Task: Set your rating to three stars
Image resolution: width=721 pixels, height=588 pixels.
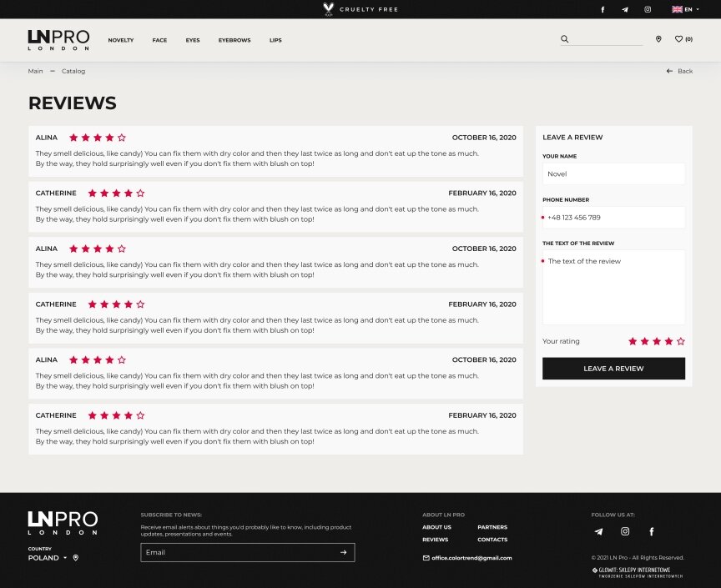Action: [x=657, y=341]
